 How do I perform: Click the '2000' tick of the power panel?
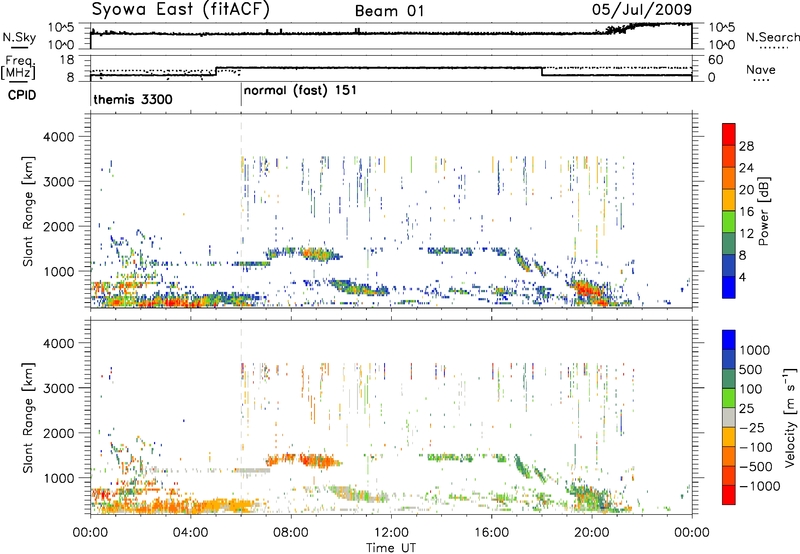[x=59, y=226]
